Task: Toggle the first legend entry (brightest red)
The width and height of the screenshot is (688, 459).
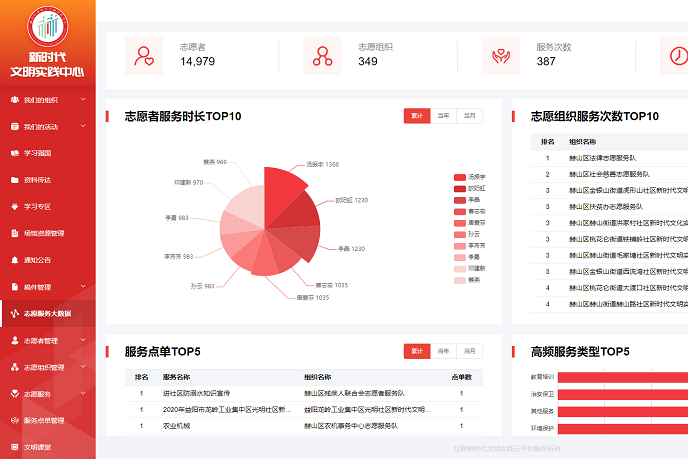Action: point(469,177)
